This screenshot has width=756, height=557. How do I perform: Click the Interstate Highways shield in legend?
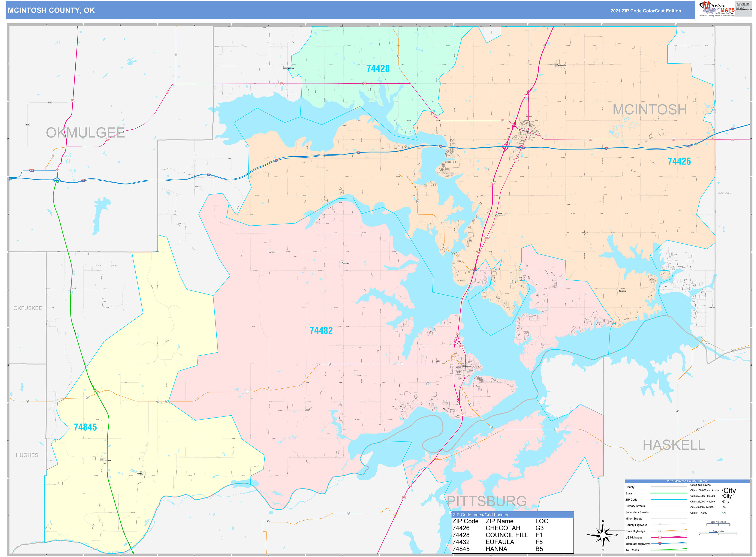coord(660,544)
